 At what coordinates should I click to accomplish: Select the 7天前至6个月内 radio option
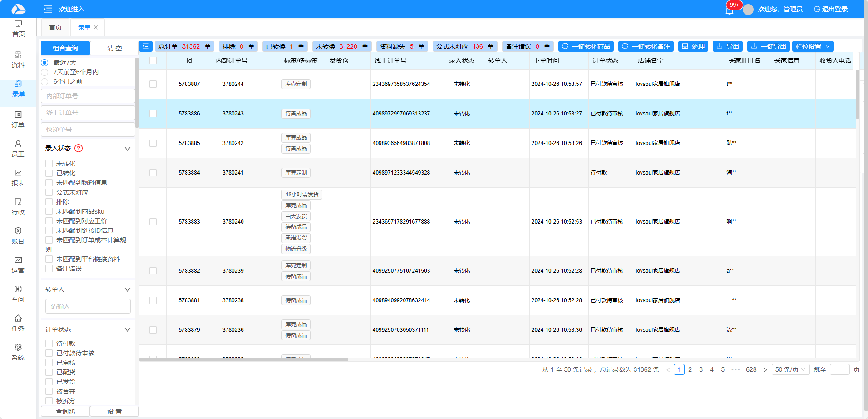click(x=44, y=72)
